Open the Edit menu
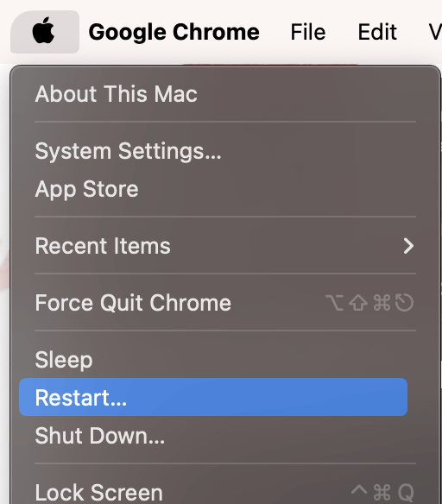Image resolution: width=442 pixels, height=504 pixels. point(377,32)
